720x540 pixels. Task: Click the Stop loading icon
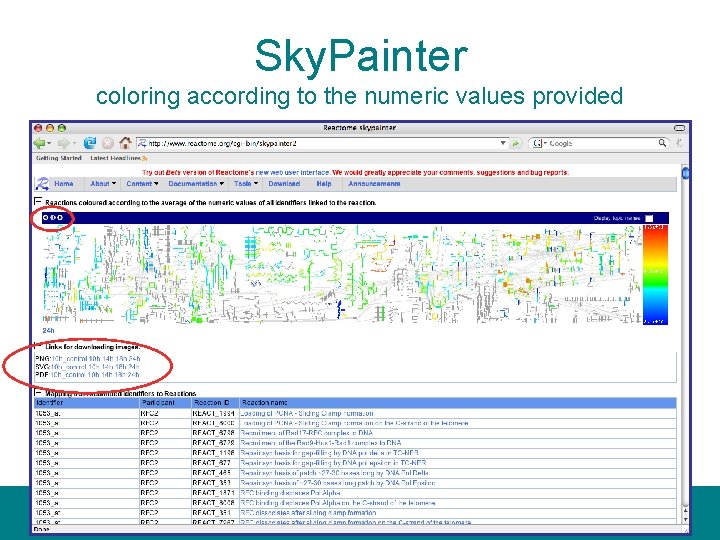coord(107,143)
